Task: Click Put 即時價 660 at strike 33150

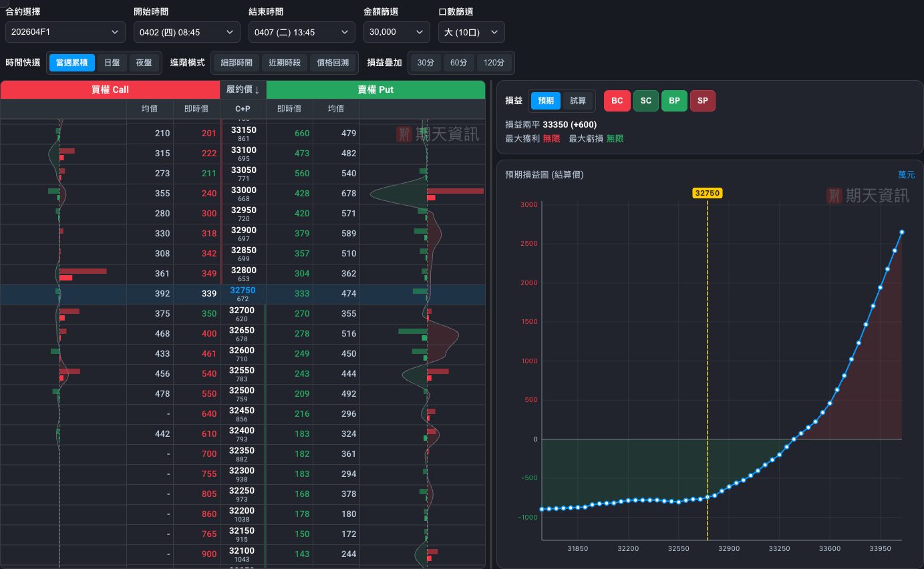Action: [x=302, y=134]
